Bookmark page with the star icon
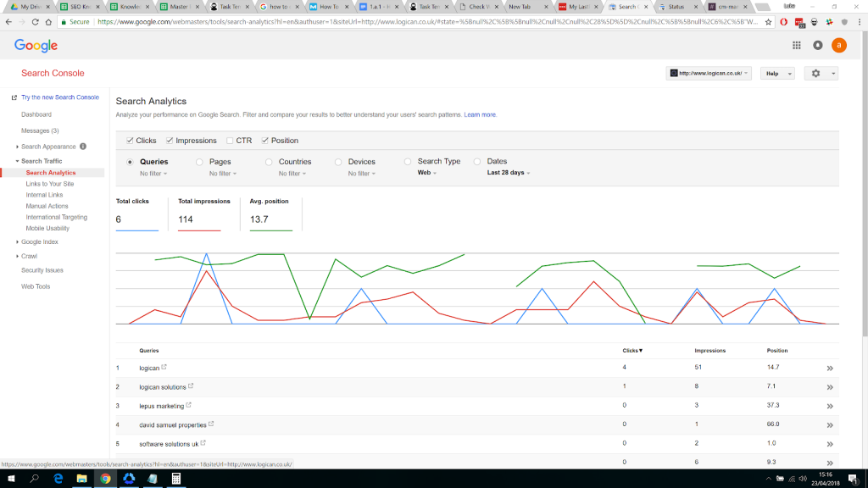The image size is (868, 488). (x=768, y=22)
